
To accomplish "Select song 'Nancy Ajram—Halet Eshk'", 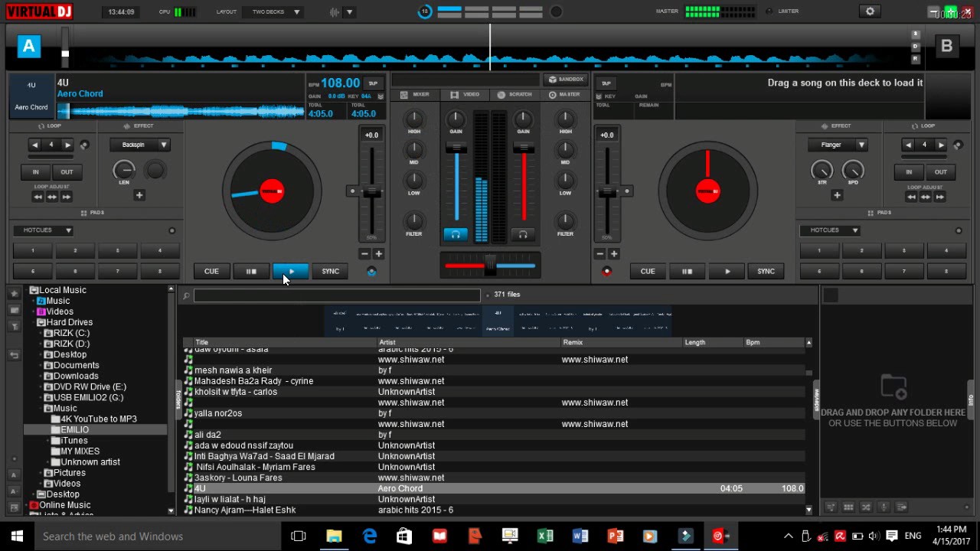I will (494, 510).
